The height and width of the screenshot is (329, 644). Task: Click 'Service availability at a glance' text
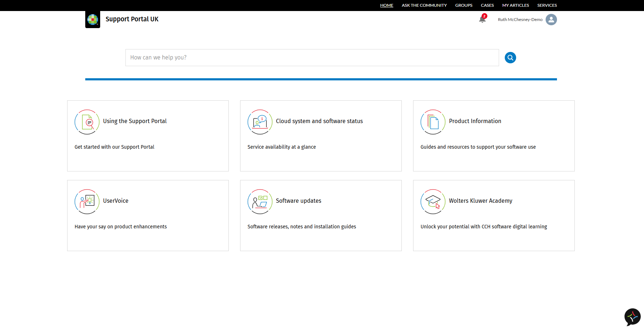coord(282,147)
